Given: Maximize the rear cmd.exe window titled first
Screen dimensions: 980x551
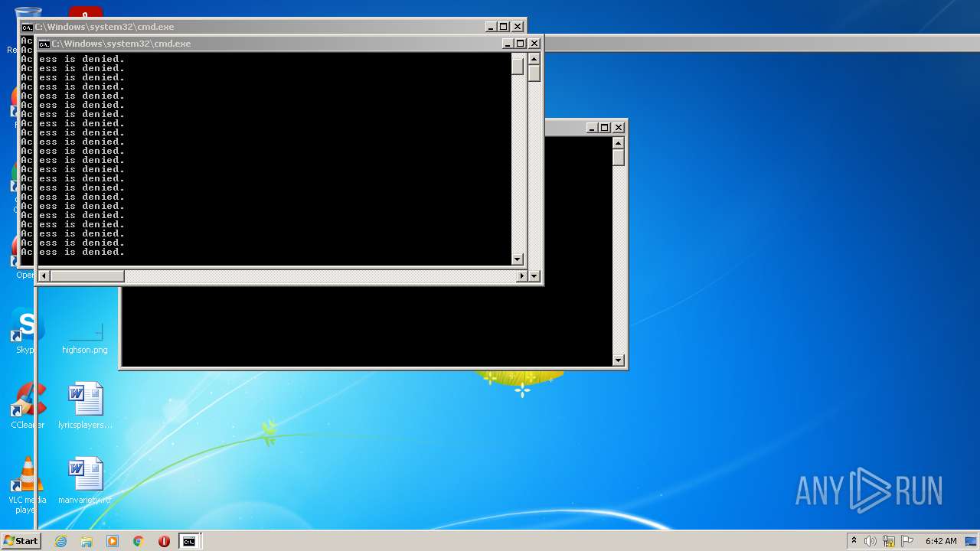Looking at the screenshot, I should coord(504,27).
